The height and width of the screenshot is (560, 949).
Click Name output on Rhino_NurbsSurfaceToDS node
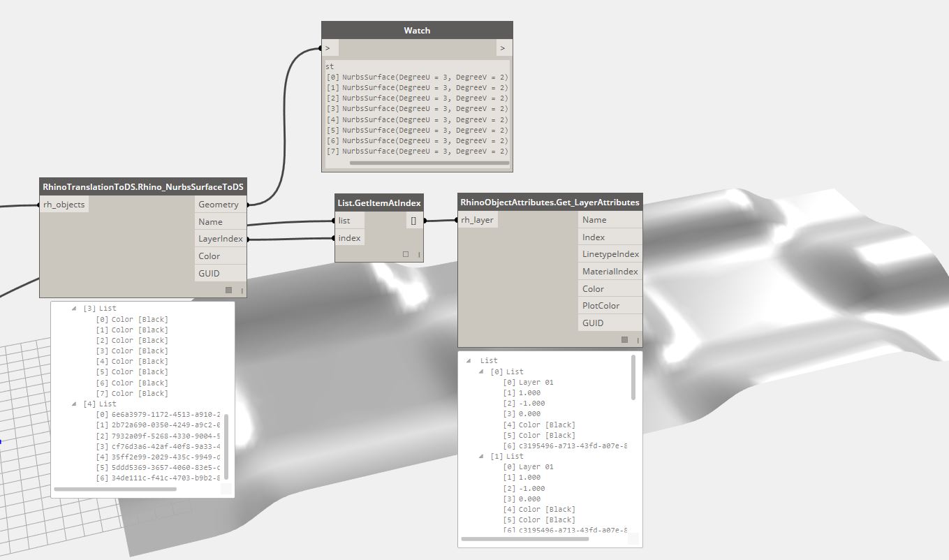220,221
